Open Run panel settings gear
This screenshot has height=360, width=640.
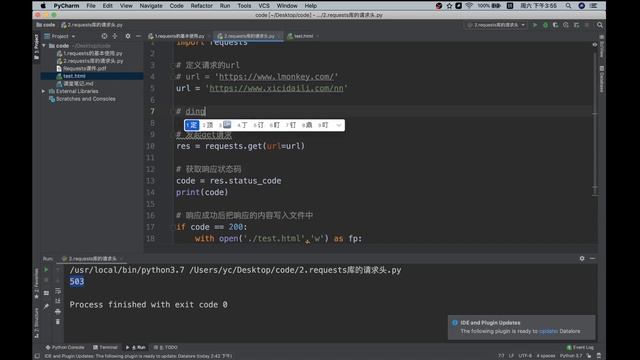click(x=582, y=258)
